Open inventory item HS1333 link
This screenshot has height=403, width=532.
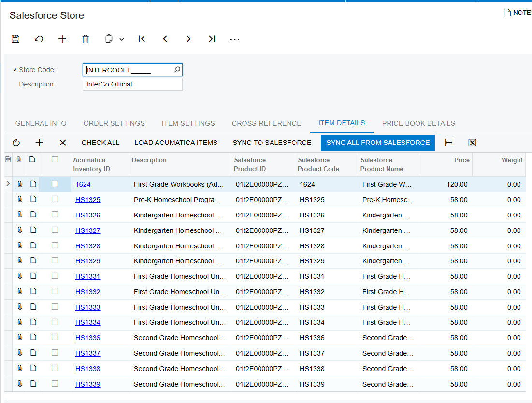87,307
